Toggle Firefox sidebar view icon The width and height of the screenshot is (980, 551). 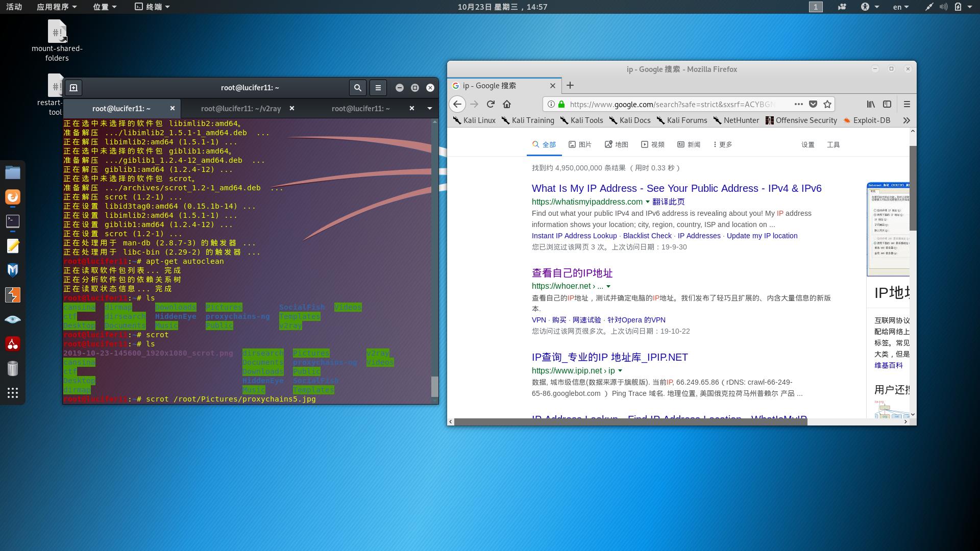[887, 104]
